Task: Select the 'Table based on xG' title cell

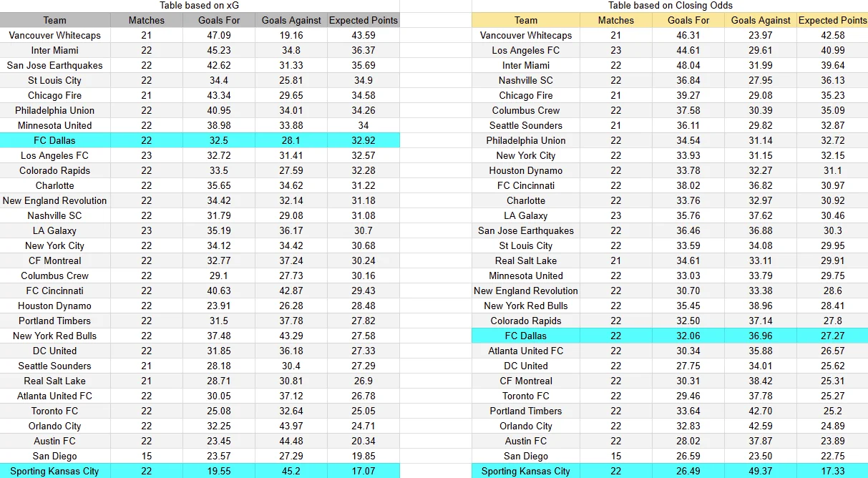Action: coord(199,6)
